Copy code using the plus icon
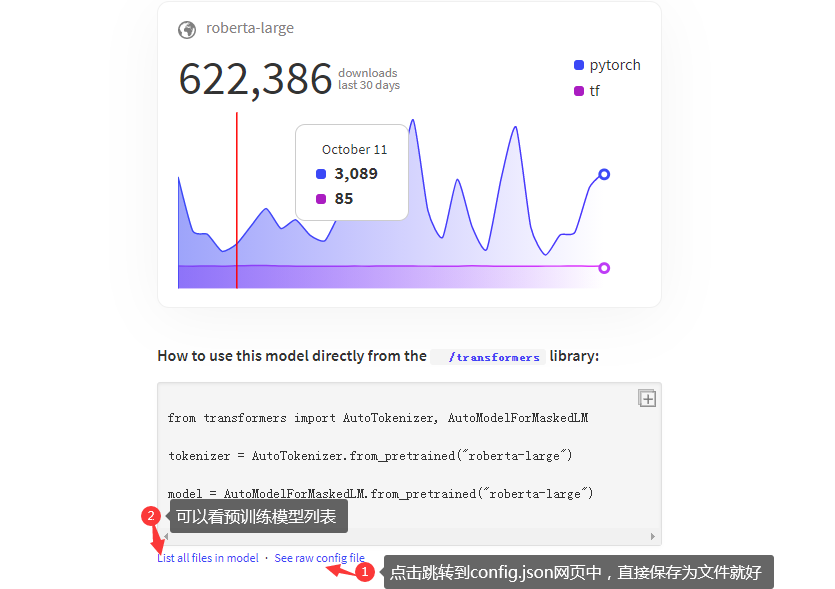This screenshot has height=589, width=835. click(647, 398)
